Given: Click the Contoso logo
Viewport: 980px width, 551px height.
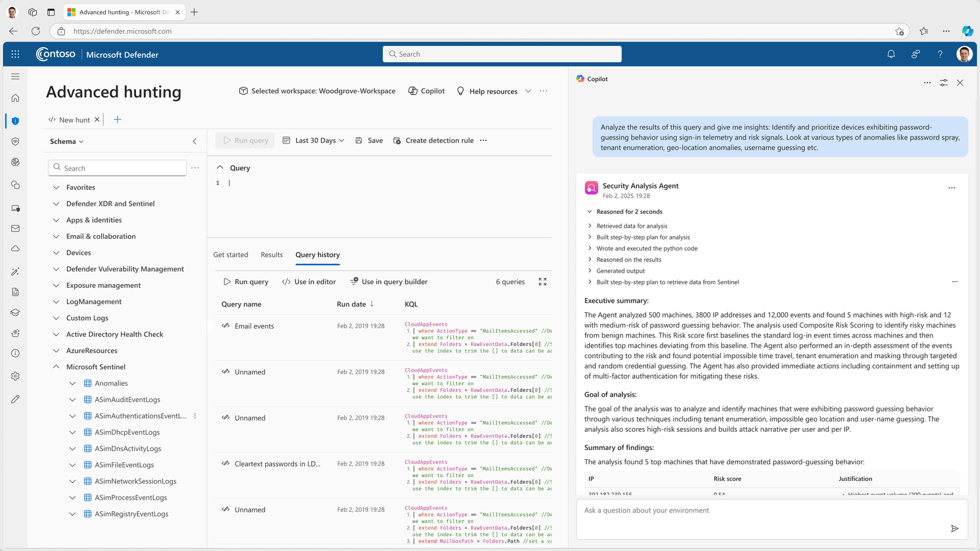Looking at the screenshot, I should click(x=56, y=54).
